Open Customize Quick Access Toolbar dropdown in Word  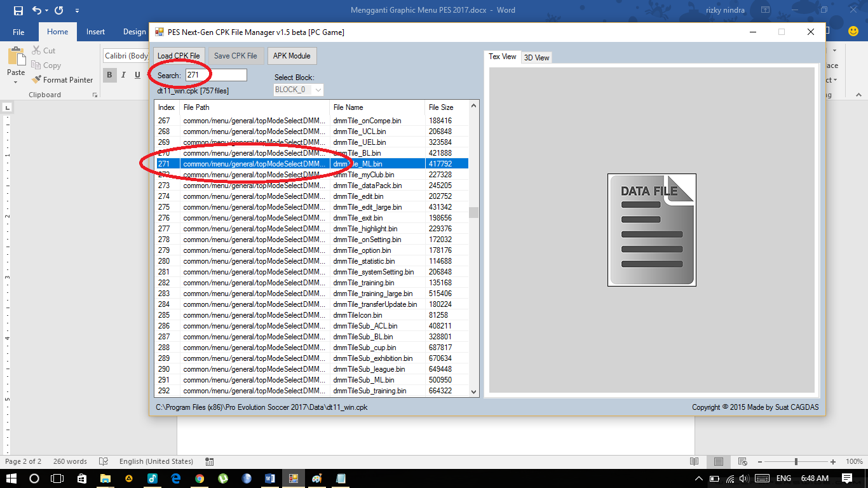tap(77, 11)
